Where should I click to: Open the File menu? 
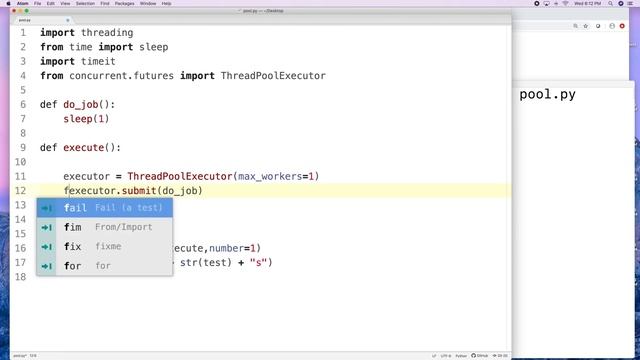[x=37, y=3]
